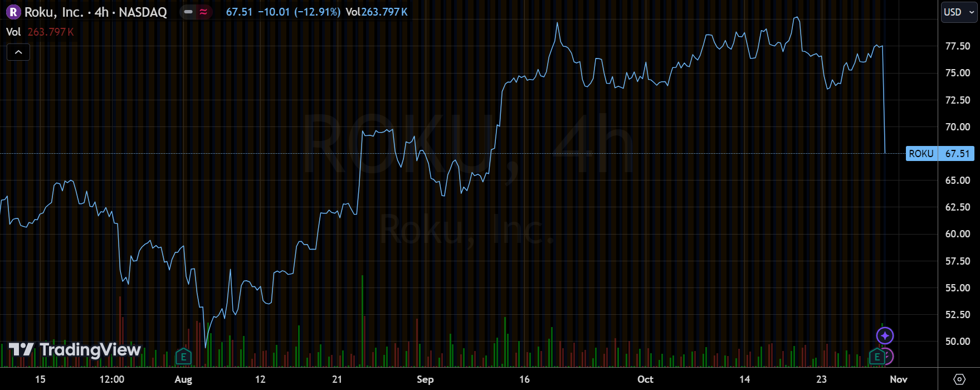Click the Aug label on the time axis
The height and width of the screenshot is (390, 980).
pos(183,379)
